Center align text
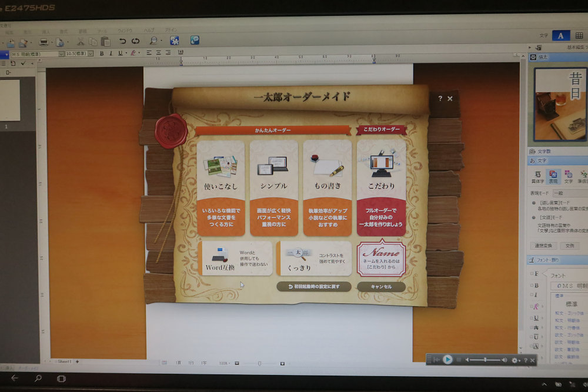This screenshot has height=392, width=588. (159, 53)
